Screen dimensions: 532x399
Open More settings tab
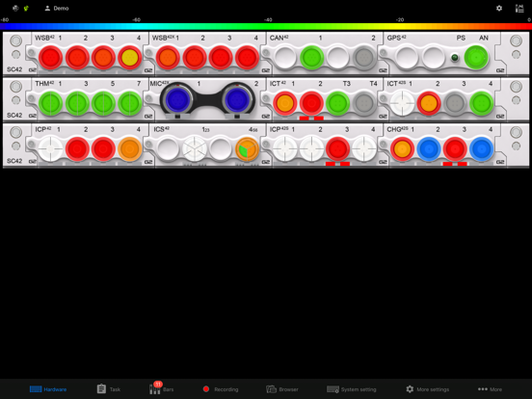click(428, 389)
